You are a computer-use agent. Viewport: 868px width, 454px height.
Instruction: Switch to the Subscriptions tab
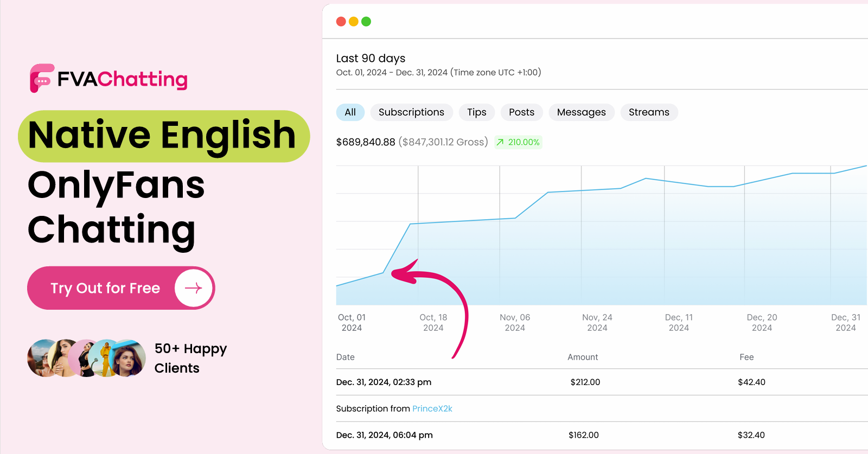pos(411,112)
